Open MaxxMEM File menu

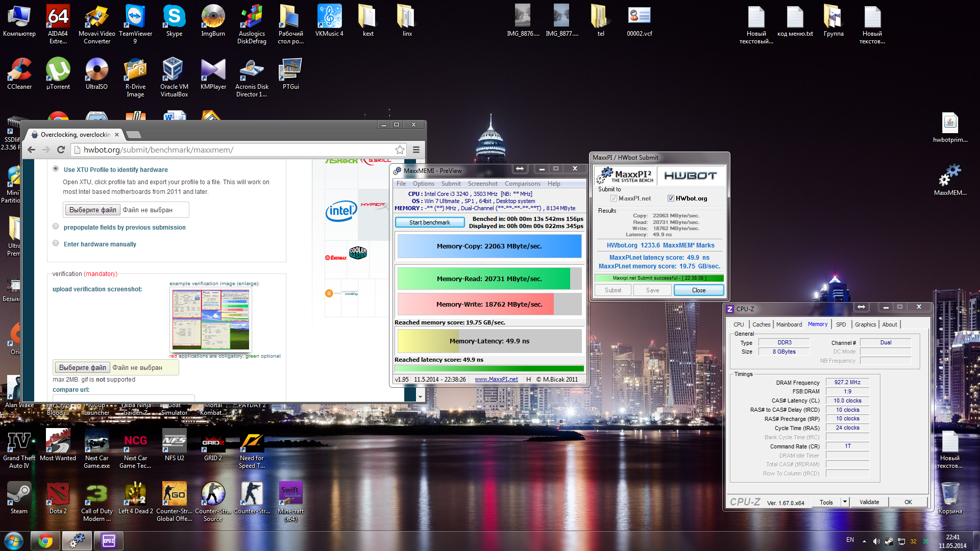coord(401,184)
